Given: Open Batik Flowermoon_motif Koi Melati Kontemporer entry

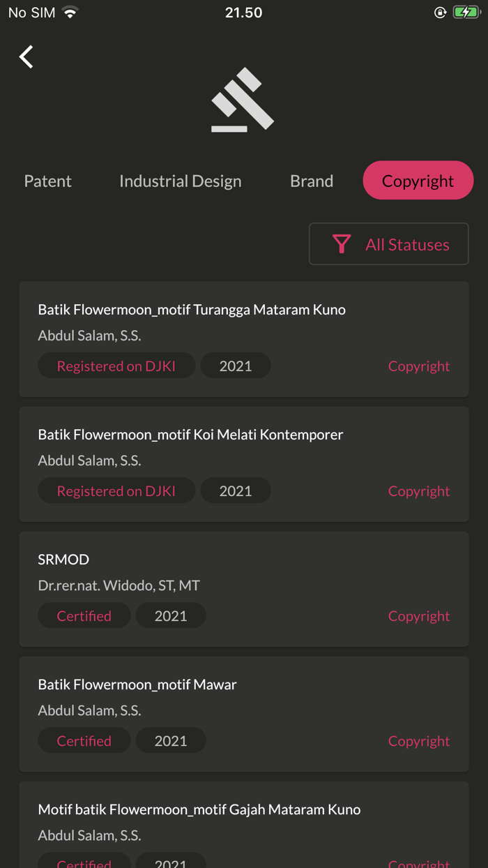Looking at the screenshot, I should pos(190,435).
